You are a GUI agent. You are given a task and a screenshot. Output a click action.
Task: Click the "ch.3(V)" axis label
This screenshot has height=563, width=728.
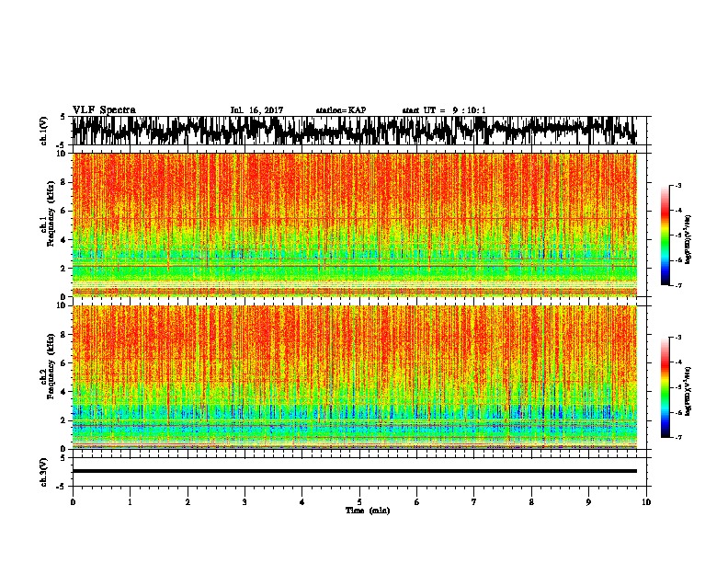[x=43, y=472]
